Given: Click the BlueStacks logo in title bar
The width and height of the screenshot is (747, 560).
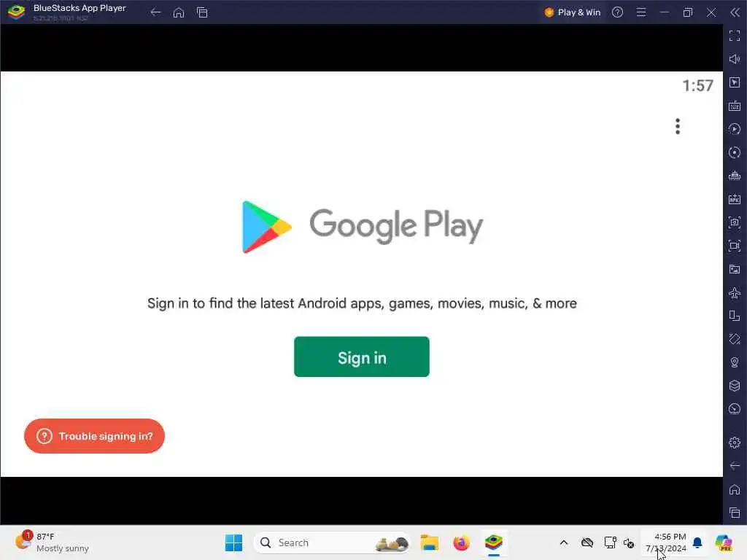Looking at the screenshot, I should tap(16, 12).
